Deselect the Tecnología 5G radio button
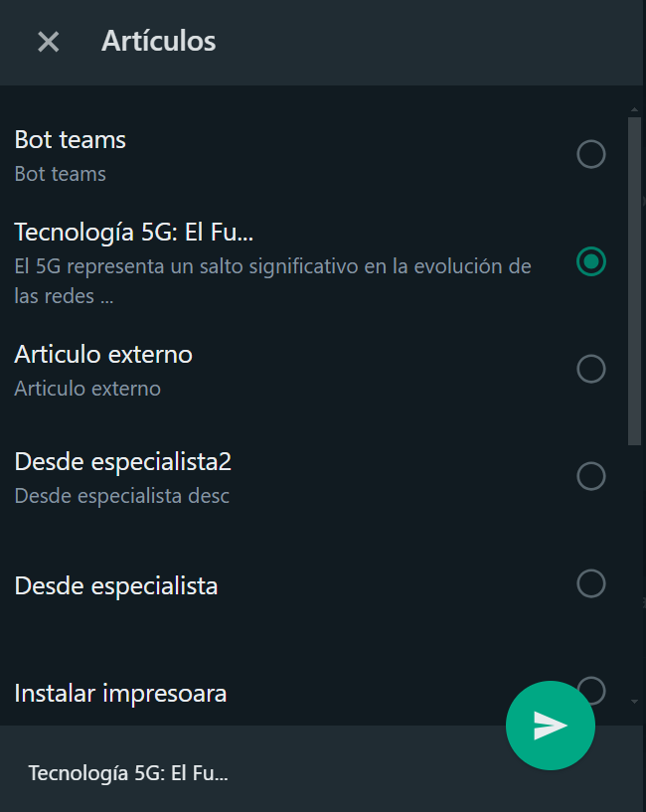The height and width of the screenshot is (812, 646). 591,261
